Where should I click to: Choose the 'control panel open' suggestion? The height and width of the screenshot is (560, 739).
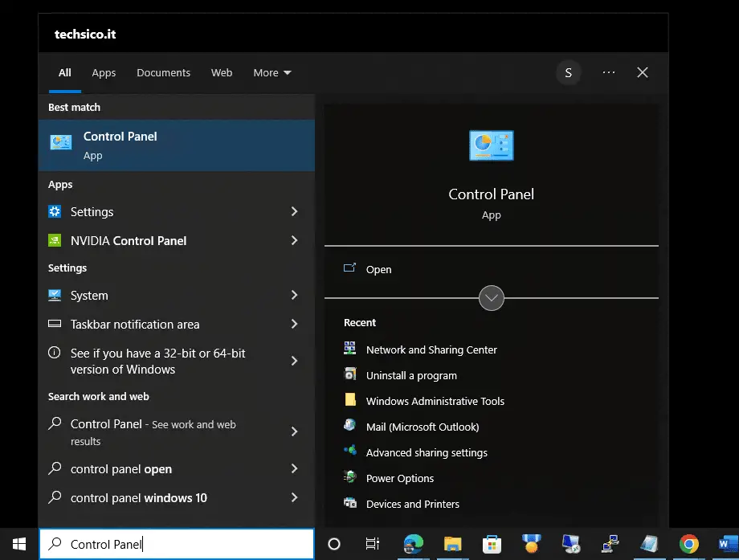[165, 469]
